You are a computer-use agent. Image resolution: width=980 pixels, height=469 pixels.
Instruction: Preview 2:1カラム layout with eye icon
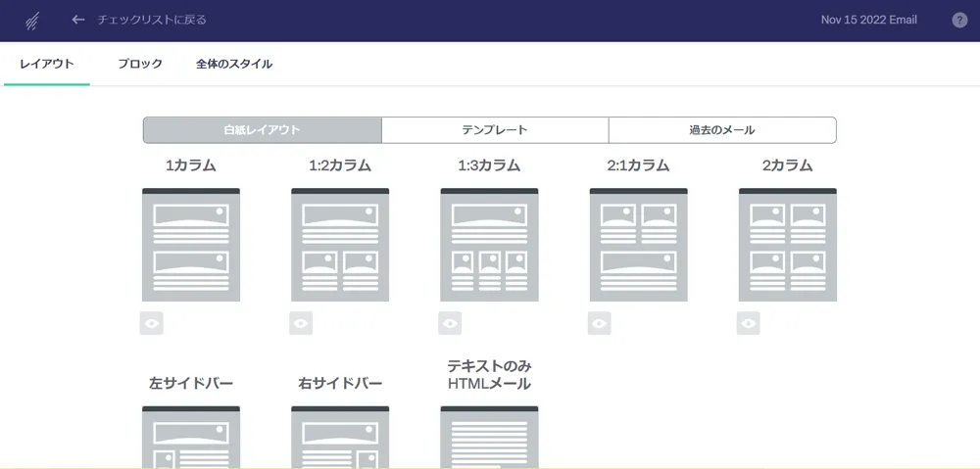pyautogui.click(x=600, y=323)
